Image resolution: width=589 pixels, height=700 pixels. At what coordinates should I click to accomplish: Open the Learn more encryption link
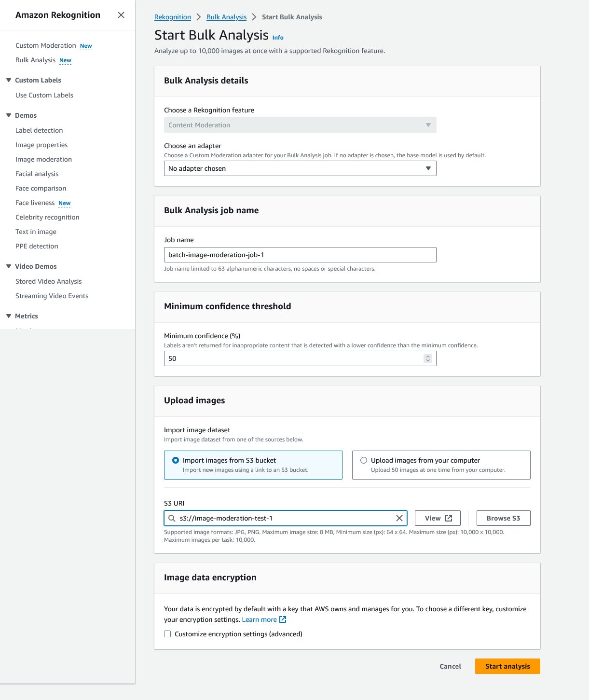[x=260, y=619]
